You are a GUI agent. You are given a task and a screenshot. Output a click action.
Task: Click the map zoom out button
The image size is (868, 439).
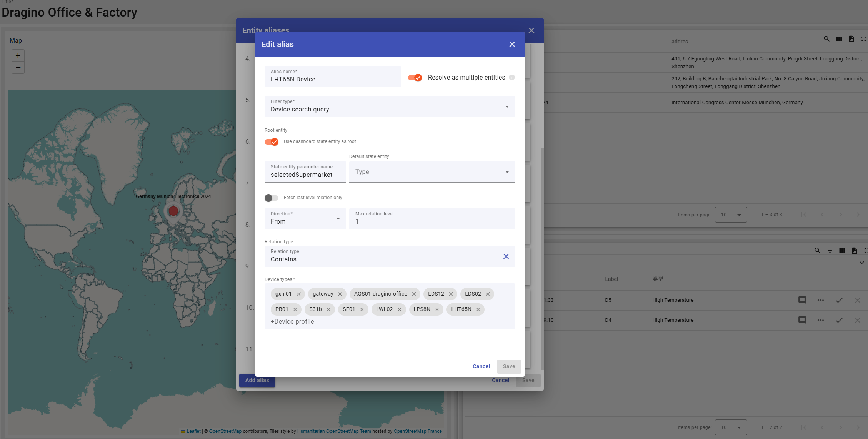18,67
